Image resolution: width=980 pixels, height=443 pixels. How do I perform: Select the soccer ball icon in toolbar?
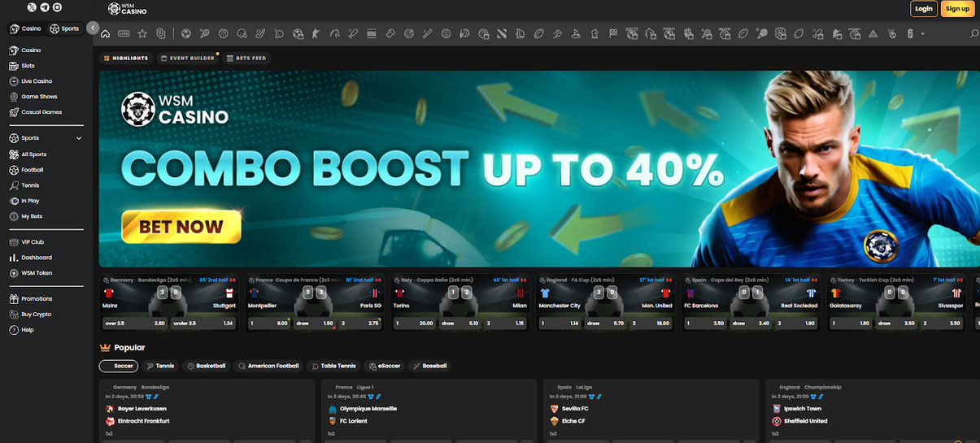pyautogui.click(x=186, y=34)
